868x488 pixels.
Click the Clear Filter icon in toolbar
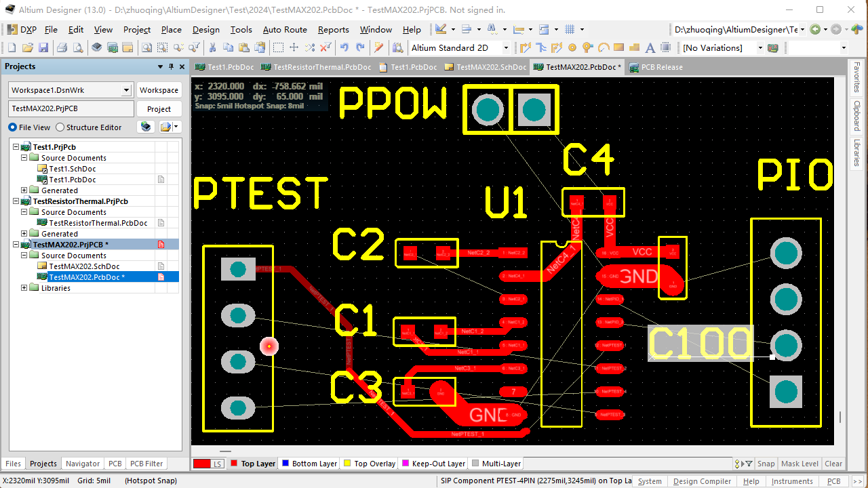coord(325,47)
